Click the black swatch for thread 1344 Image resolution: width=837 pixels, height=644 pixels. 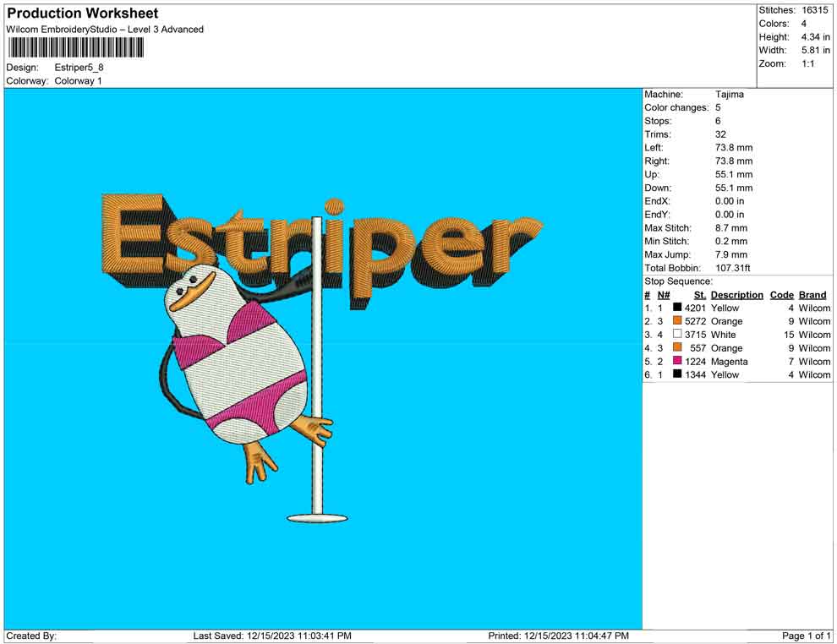tap(677, 374)
